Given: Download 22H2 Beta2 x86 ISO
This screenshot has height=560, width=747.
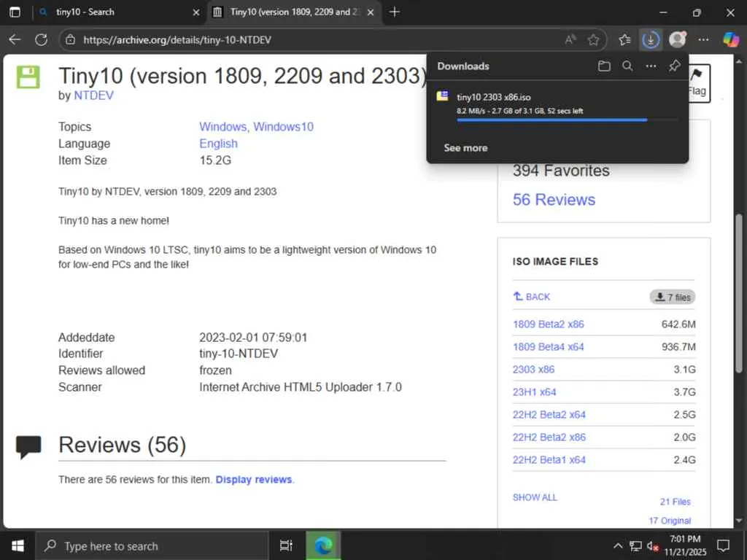Looking at the screenshot, I should pos(549,437).
